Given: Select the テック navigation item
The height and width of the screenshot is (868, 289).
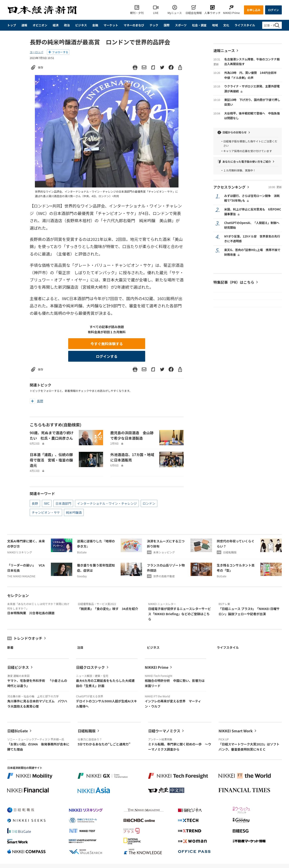Looking at the screenshot, I should pyautogui.click(x=154, y=25).
